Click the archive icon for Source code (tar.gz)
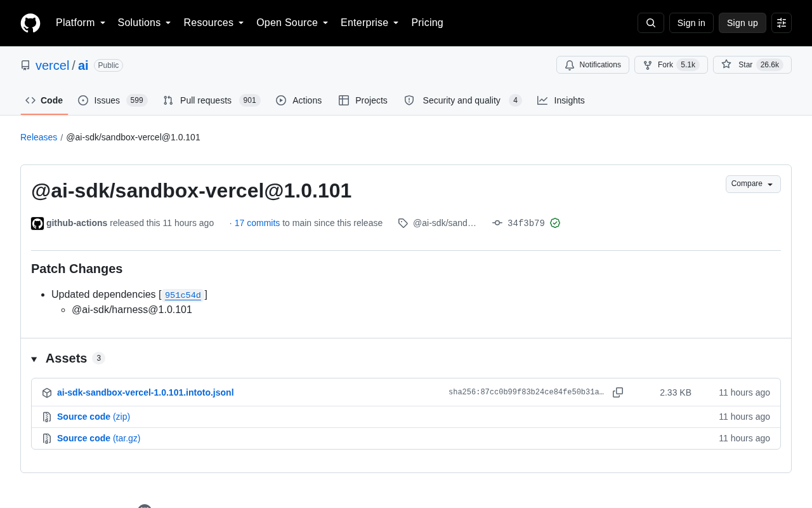This screenshot has height=508, width=812. pyautogui.click(x=47, y=439)
